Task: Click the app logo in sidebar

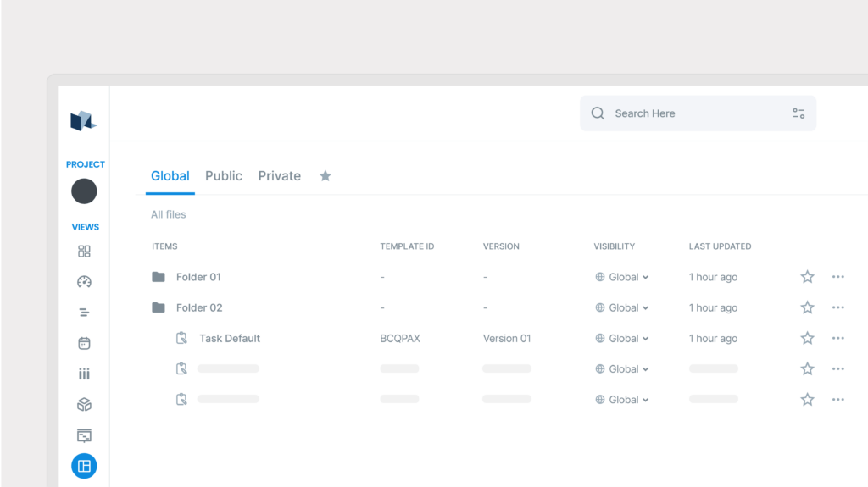Action: [83, 121]
